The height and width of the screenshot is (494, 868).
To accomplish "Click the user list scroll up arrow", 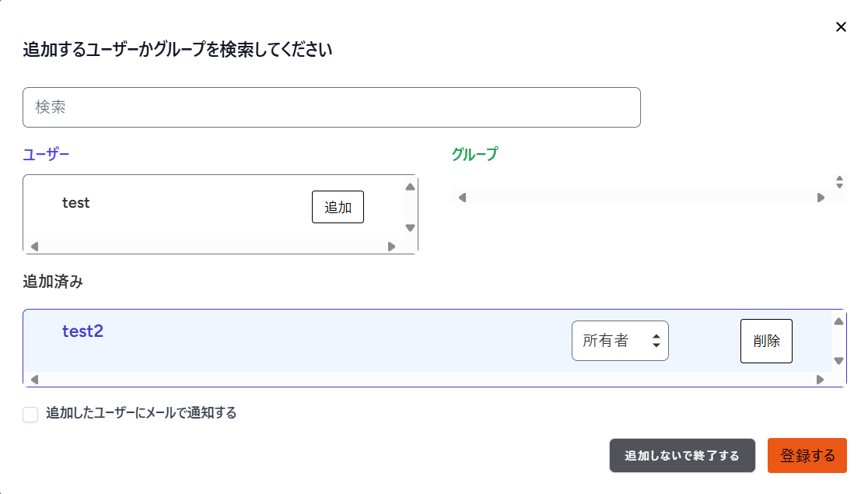I will [x=410, y=187].
